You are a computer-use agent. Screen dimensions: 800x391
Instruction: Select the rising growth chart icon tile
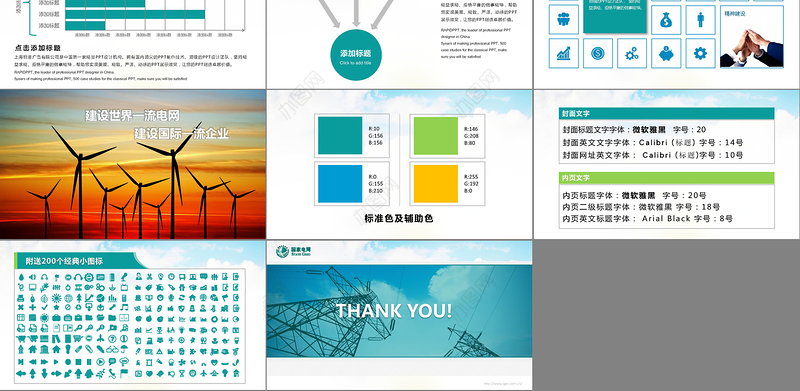tap(563, 53)
